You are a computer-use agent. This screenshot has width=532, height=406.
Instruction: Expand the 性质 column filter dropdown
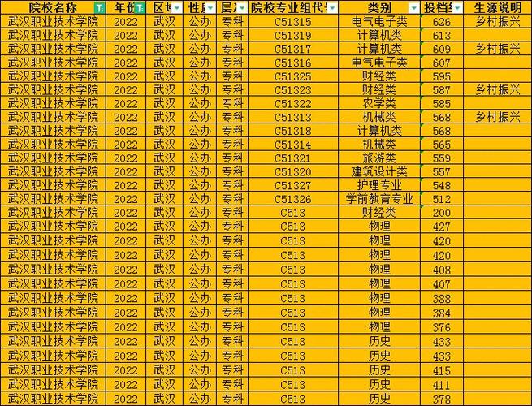tap(211, 8)
